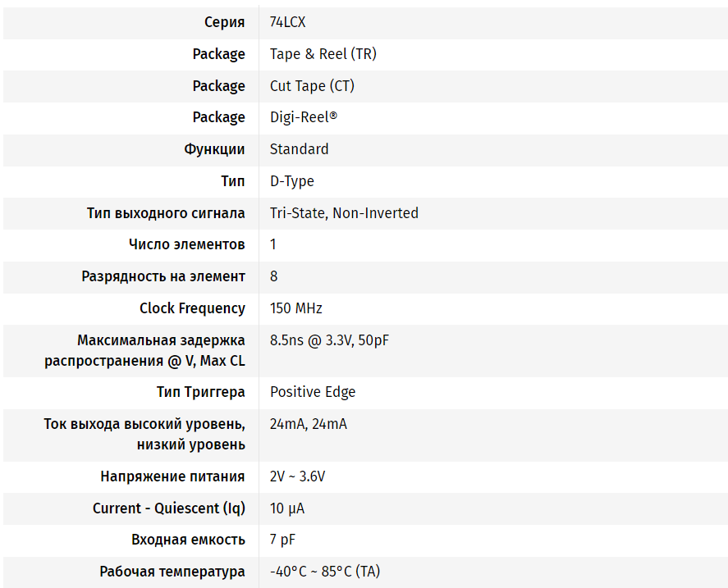Image resolution: width=728 pixels, height=588 pixels.
Task: Select the 150 MHz clock frequency value
Action: 295,308
